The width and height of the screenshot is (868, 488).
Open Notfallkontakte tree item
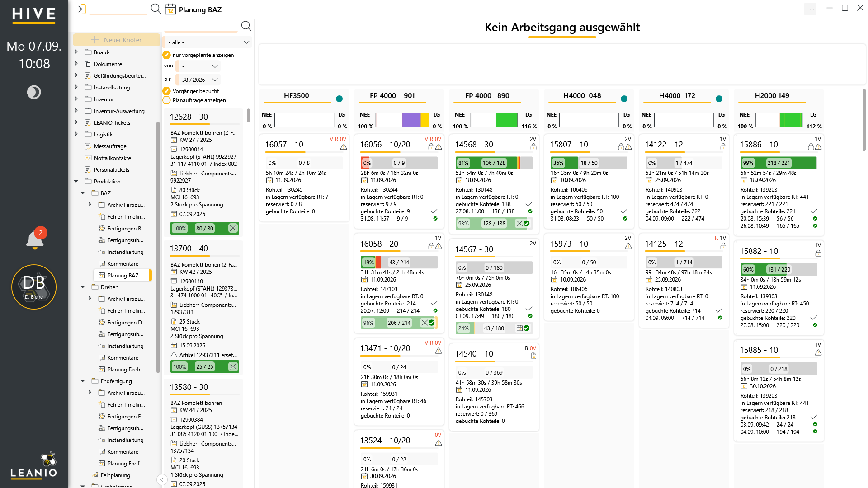point(112,158)
